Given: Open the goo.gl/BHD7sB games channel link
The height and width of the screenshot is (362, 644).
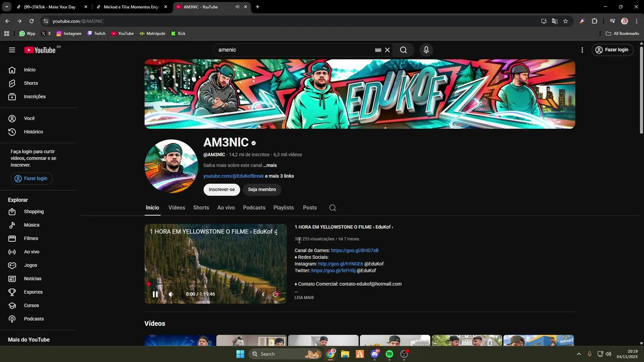Looking at the screenshot, I should point(355,250).
